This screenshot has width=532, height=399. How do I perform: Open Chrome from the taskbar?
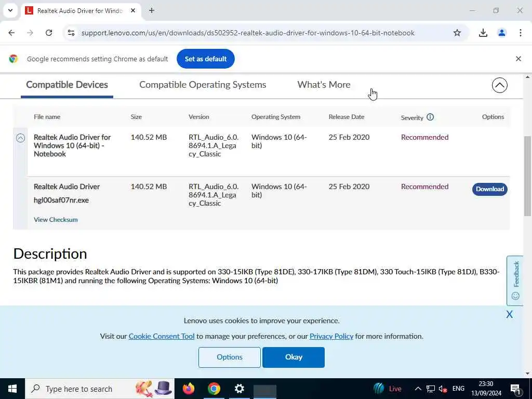(214, 389)
